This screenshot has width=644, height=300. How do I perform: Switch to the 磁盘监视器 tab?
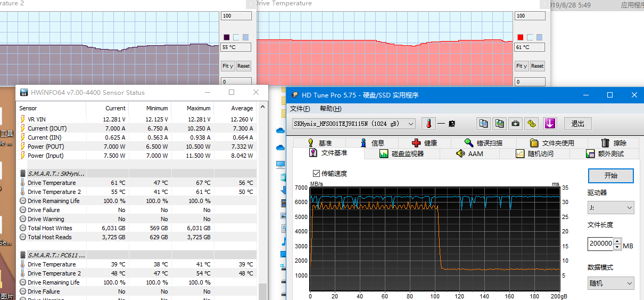tap(401, 153)
